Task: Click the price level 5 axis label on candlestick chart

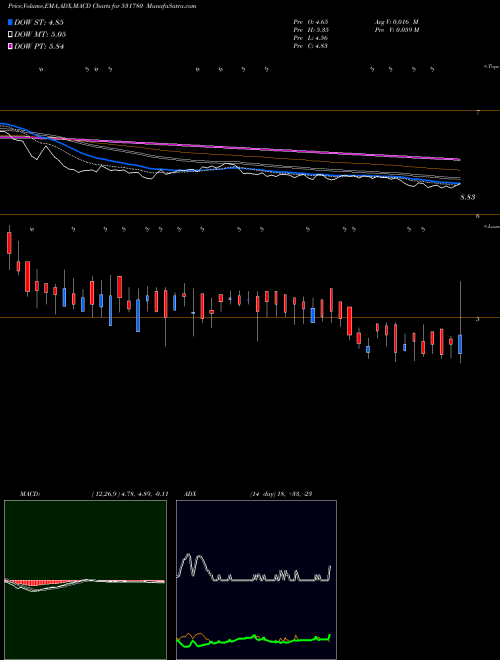Action: 478,319
